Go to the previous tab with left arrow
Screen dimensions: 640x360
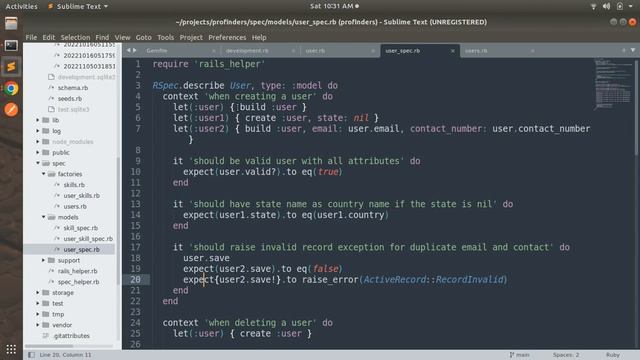[x=129, y=50]
